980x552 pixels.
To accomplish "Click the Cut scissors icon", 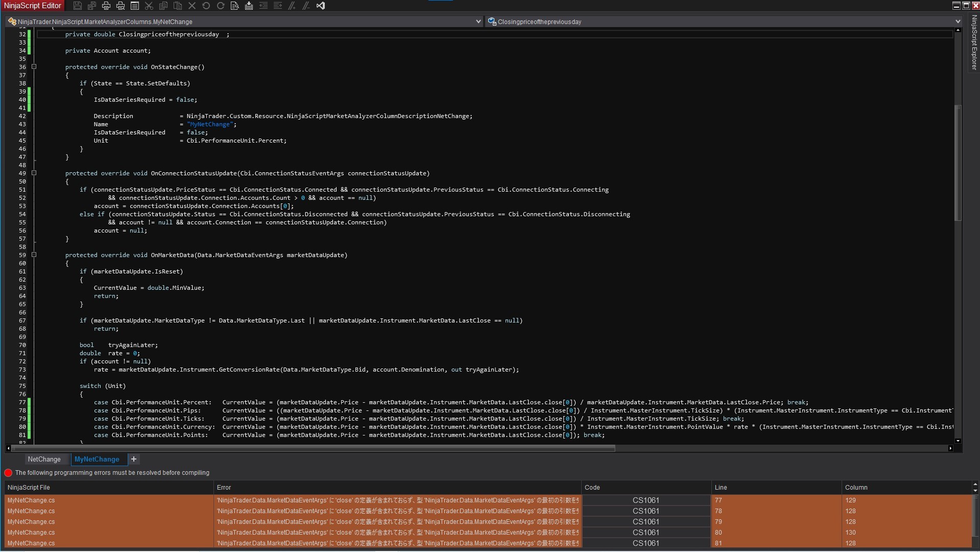I will click(x=149, y=6).
